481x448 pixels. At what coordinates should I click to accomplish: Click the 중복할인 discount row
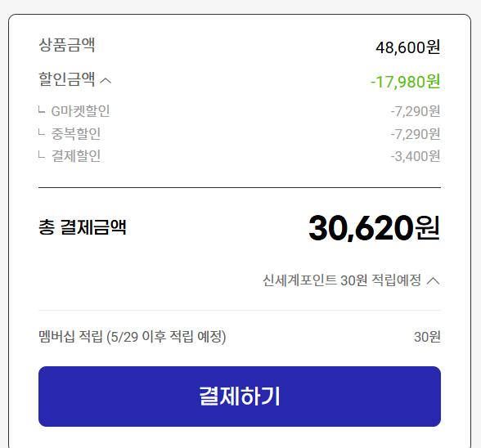(x=240, y=134)
